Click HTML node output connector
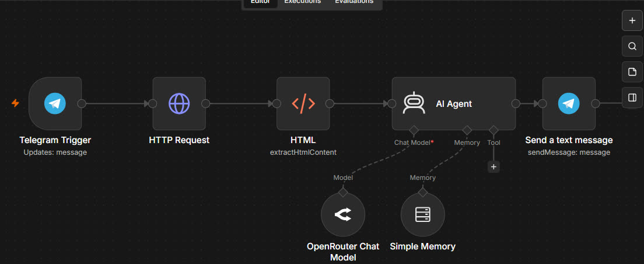This screenshot has height=264, width=644. pos(330,103)
